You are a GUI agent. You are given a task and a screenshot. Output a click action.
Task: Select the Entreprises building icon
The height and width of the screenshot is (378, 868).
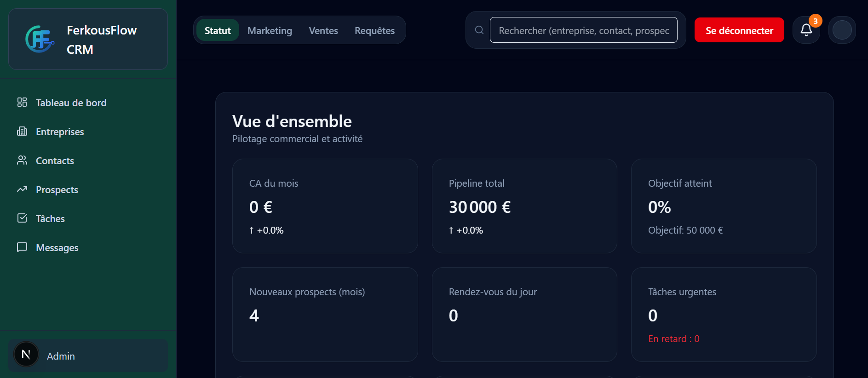22,131
